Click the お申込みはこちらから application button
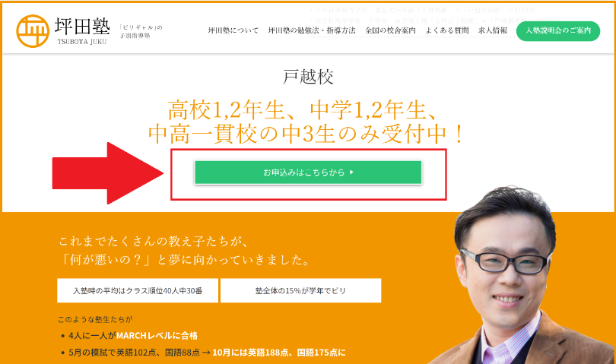 308,173
